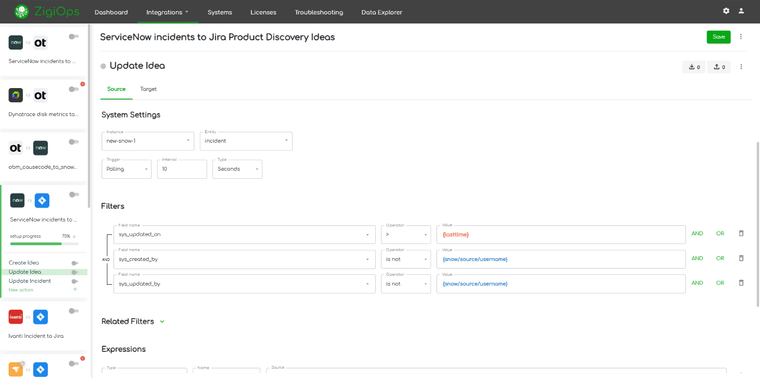Image resolution: width=760 pixels, height=378 pixels.
Task: Click New action link
Action: [x=21, y=290]
